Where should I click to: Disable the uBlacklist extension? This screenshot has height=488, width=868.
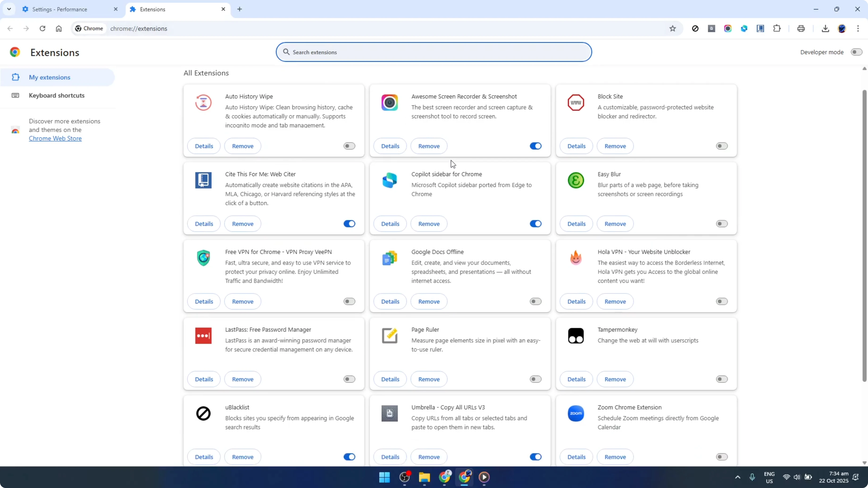[x=349, y=457]
